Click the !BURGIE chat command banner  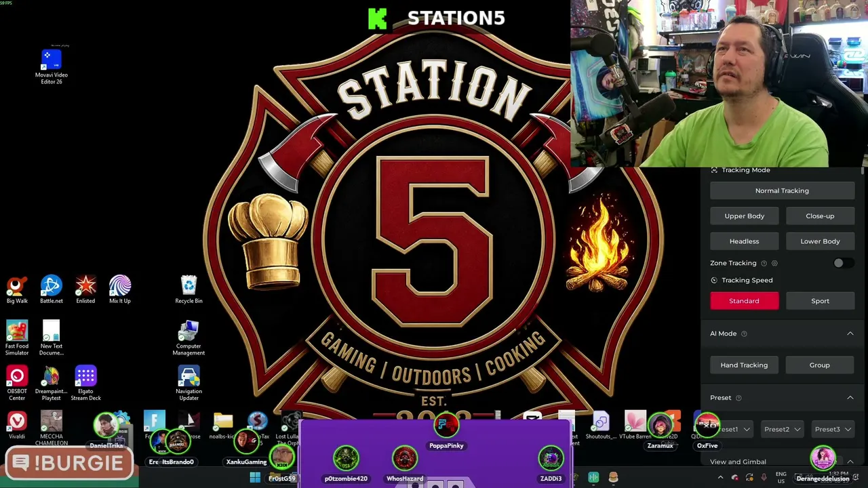(x=69, y=463)
